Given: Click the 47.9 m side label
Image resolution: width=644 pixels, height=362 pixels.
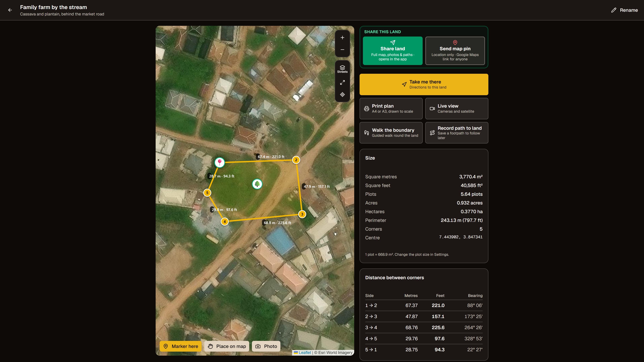Looking at the screenshot, I should pyautogui.click(x=316, y=186).
